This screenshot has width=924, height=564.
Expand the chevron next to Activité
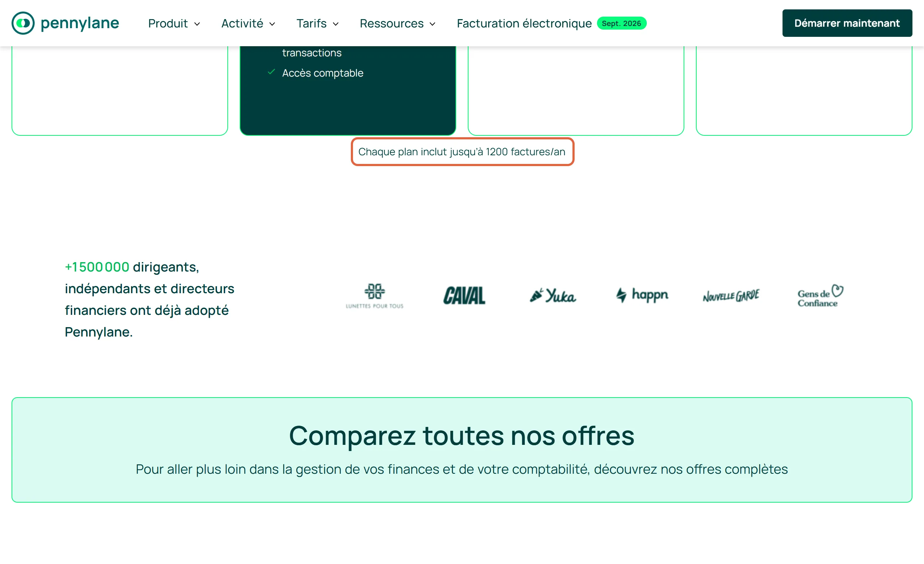coord(272,25)
